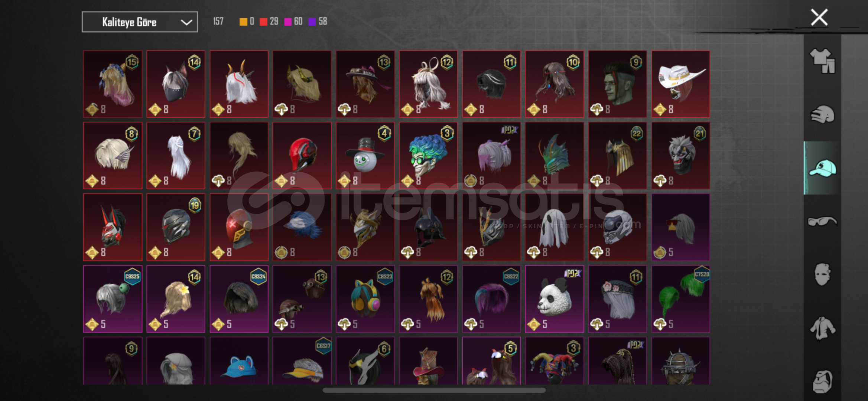Open the glasses category icon
Viewport: 868px width, 401px height.
(822, 222)
